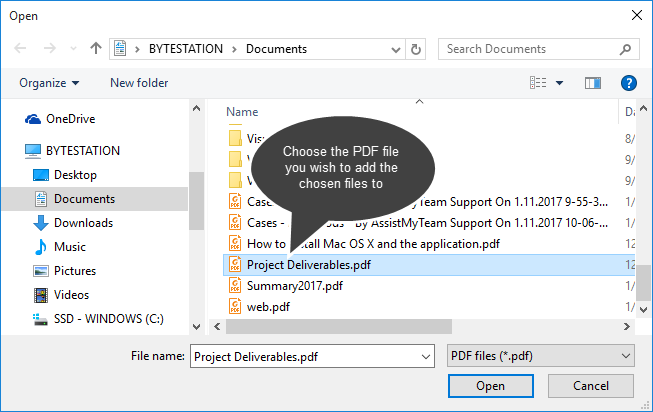
Task: Expand the Organize dropdown menu
Action: pyautogui.click(x=49, y=83)
